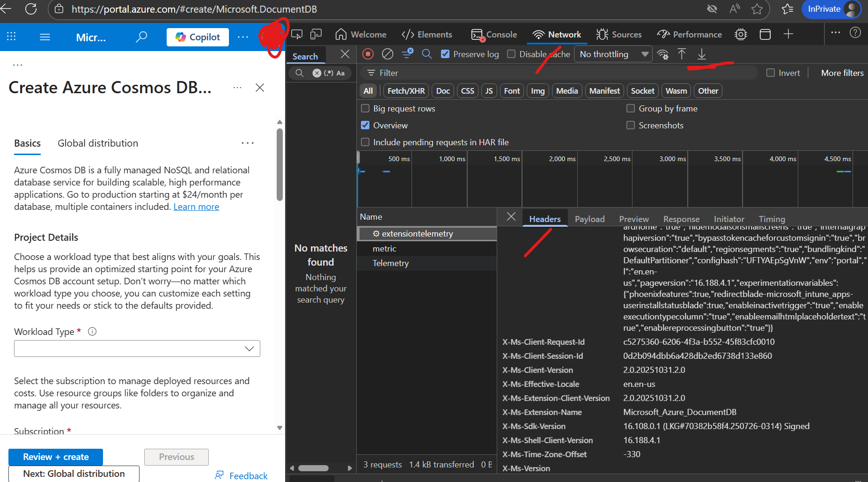Open the Learn more link
Image resolution: width=868 pixels, height=482 pixels.
point(196,207)
